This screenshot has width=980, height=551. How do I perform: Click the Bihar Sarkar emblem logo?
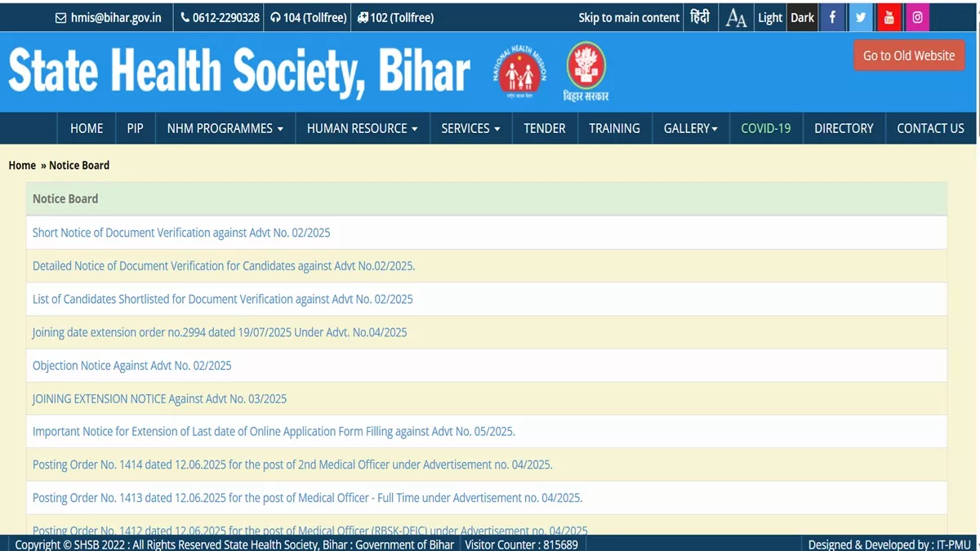[x=586, y=72]
